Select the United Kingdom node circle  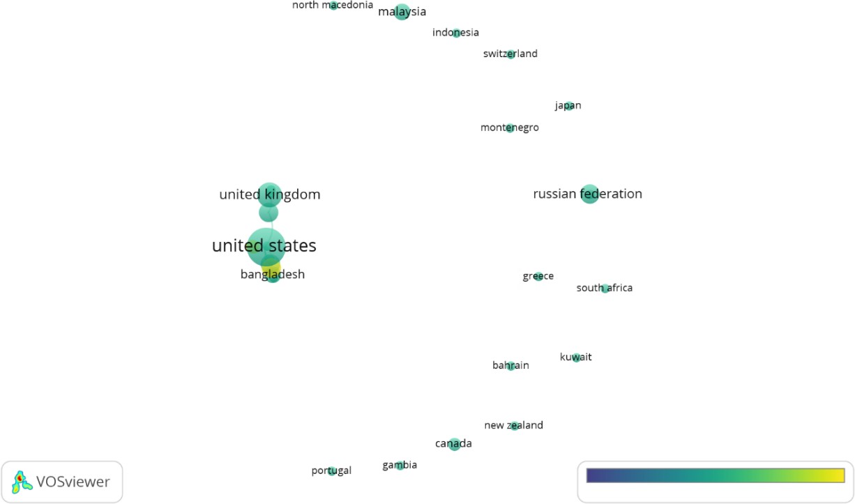pyautogui.click(x=269, y=194)
